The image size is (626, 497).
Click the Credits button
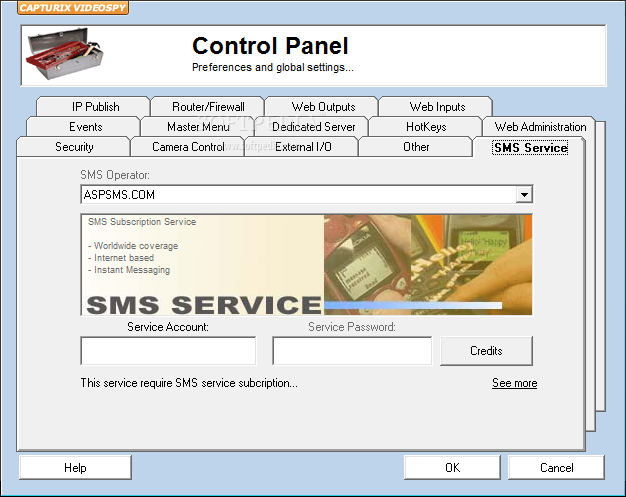[486, 350]
